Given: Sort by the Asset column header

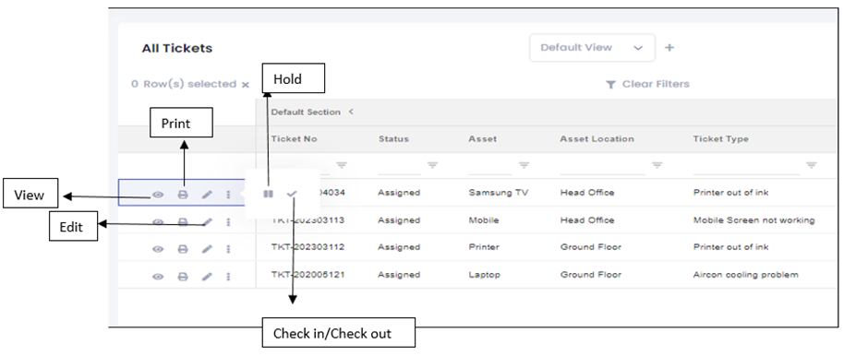Looking at the screenshot, I should 482,138.
